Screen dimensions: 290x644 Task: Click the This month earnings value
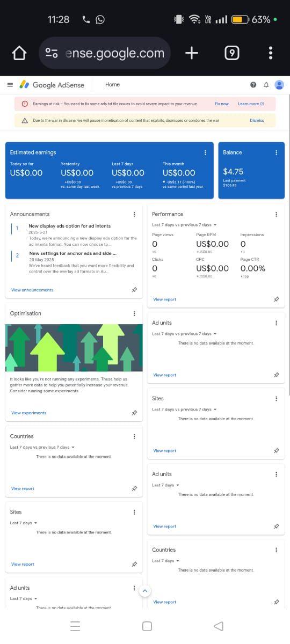click(179, 173)
